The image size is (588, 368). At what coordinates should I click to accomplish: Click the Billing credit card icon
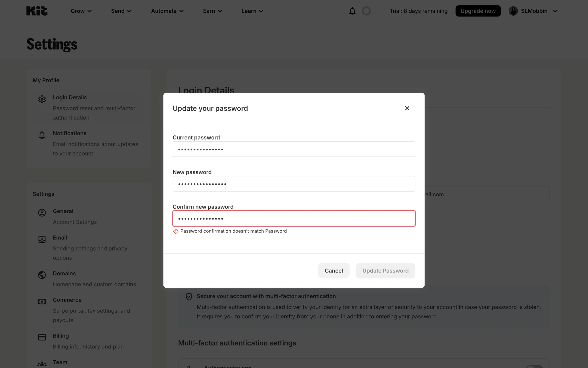42,337
